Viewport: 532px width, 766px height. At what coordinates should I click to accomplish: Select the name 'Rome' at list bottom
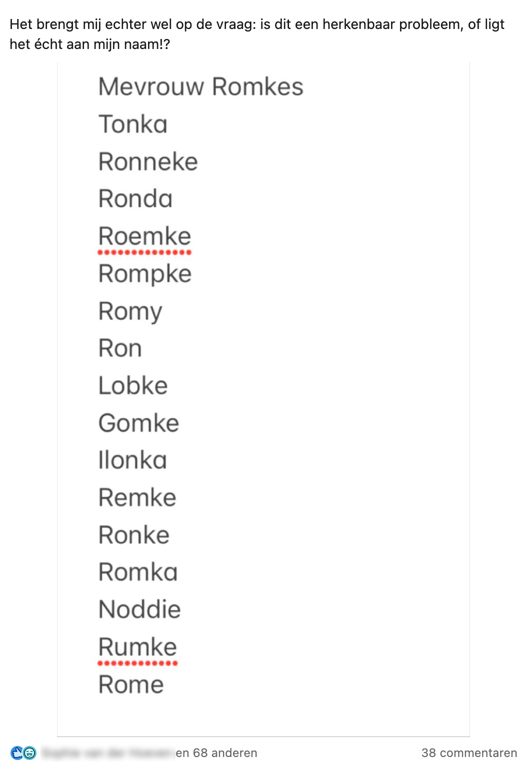[130, 684]
